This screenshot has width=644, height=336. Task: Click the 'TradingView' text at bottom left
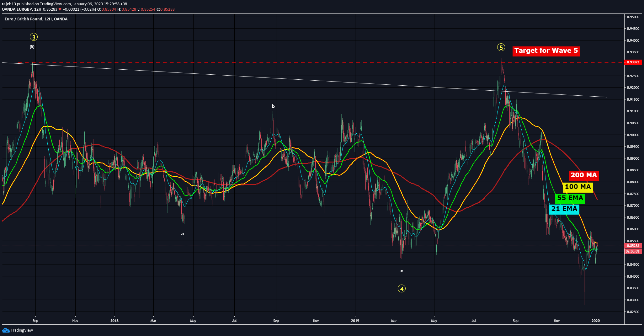click(22, 330)
